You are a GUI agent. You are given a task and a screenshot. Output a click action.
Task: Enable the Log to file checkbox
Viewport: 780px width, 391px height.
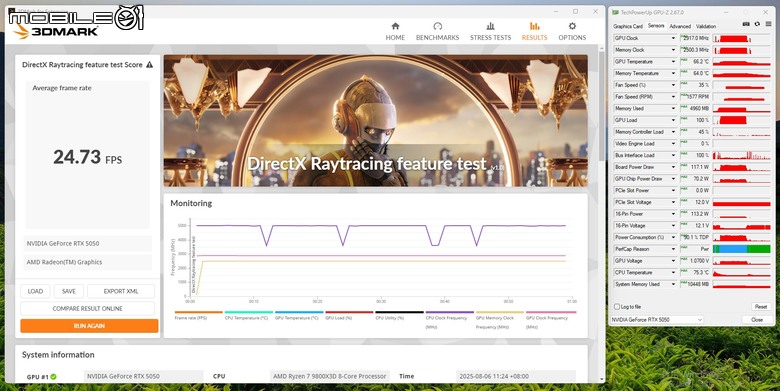coord(617,307)
